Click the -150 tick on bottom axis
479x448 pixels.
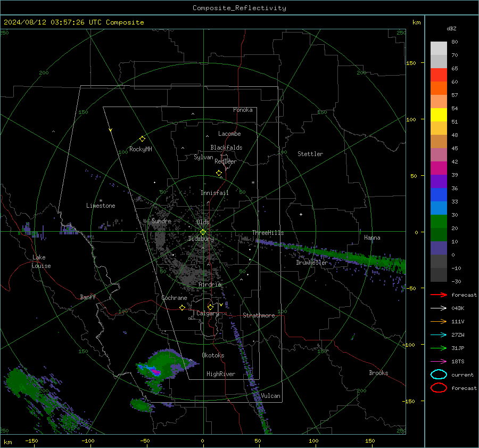click(x=31, y=441)
